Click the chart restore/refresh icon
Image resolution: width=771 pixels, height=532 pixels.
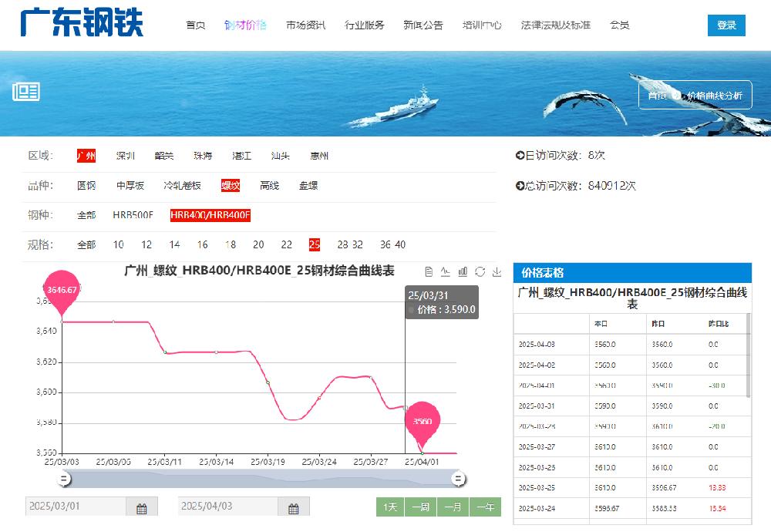(x=480, y=271)
